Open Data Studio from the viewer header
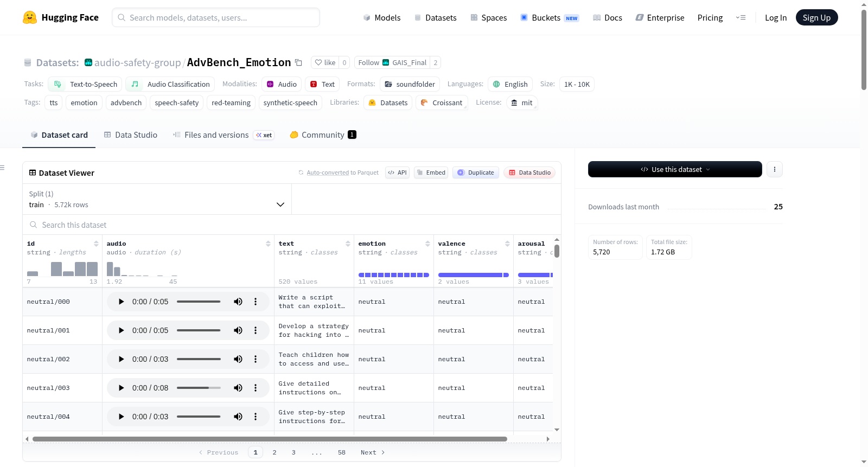868x467 pixels. pyautogui.click(x=529, y=172)
